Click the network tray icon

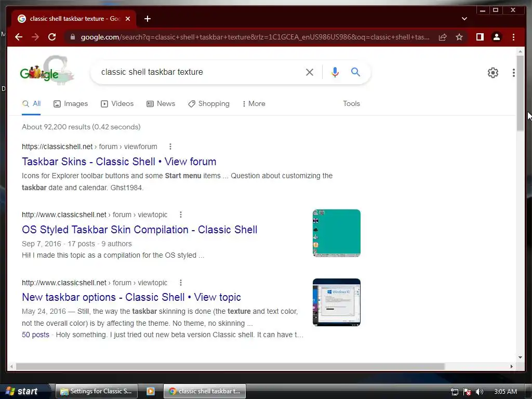tap(454, 392)
